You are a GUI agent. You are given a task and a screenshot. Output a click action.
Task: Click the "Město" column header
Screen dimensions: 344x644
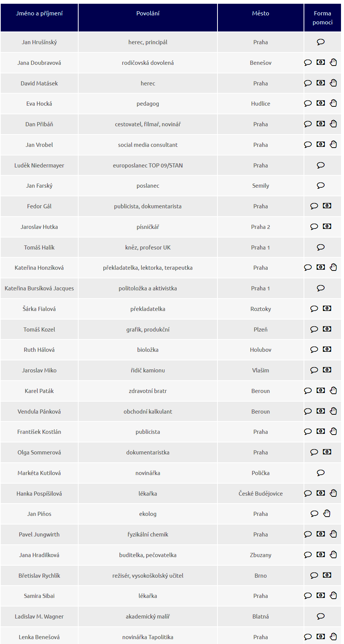coord(261,13)
